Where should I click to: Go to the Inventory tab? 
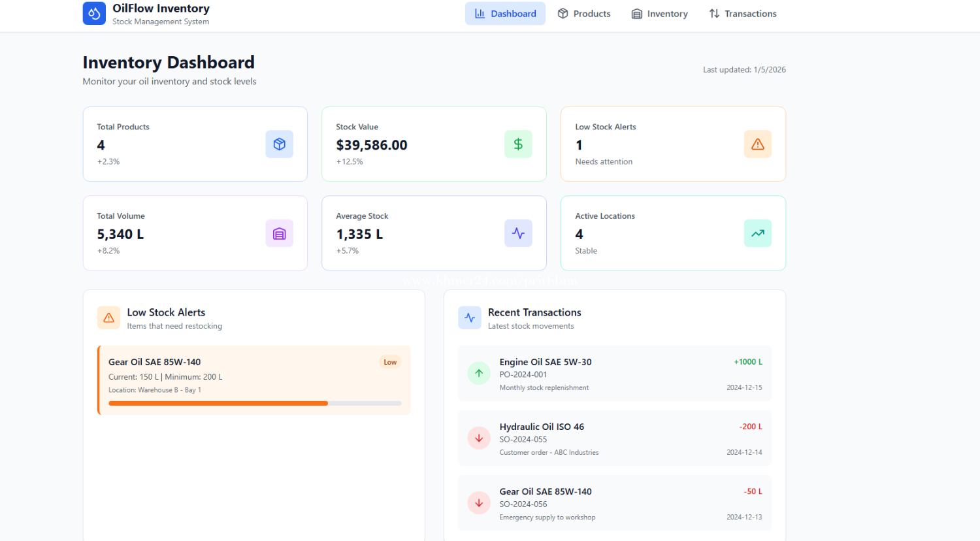(x=659, y=14)
